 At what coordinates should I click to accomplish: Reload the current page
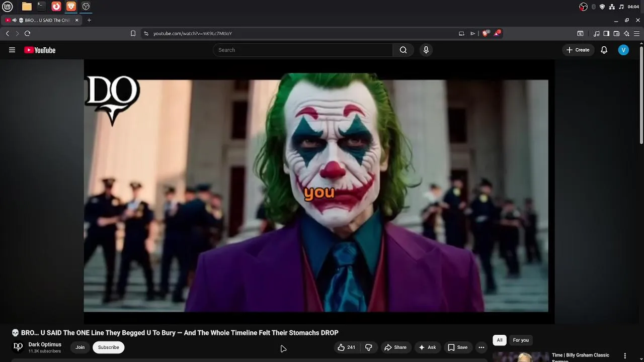coord(27,33)
